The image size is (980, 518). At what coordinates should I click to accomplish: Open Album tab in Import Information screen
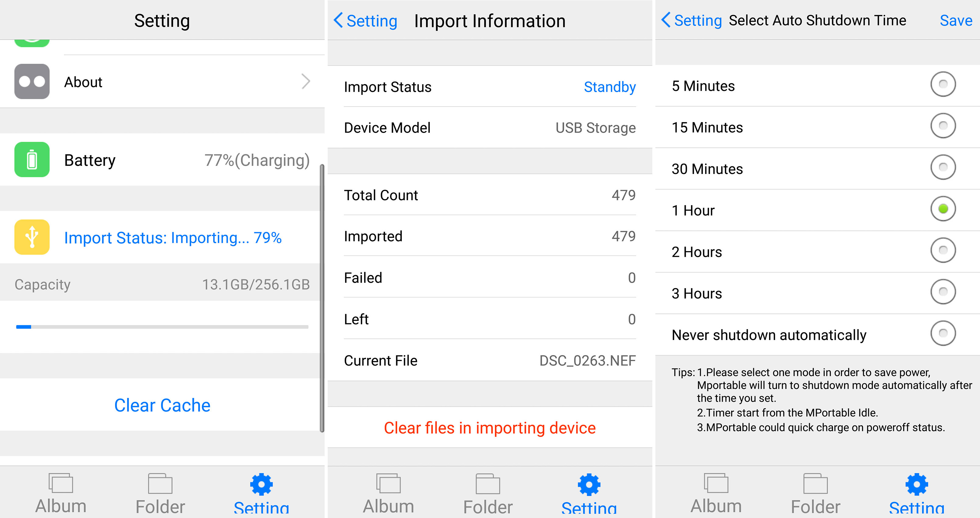click(x=388, y=494)
